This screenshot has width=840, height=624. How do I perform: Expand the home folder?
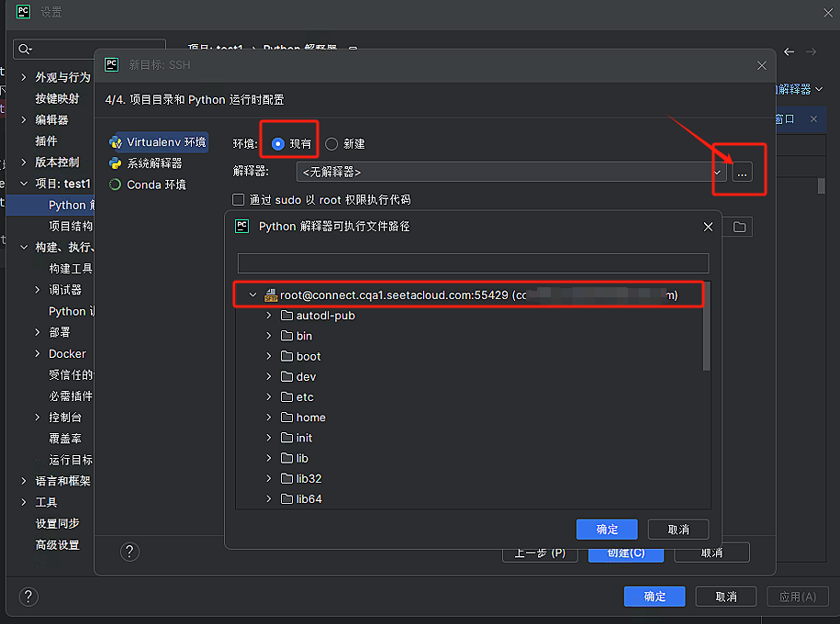click(x=269, y=418)
